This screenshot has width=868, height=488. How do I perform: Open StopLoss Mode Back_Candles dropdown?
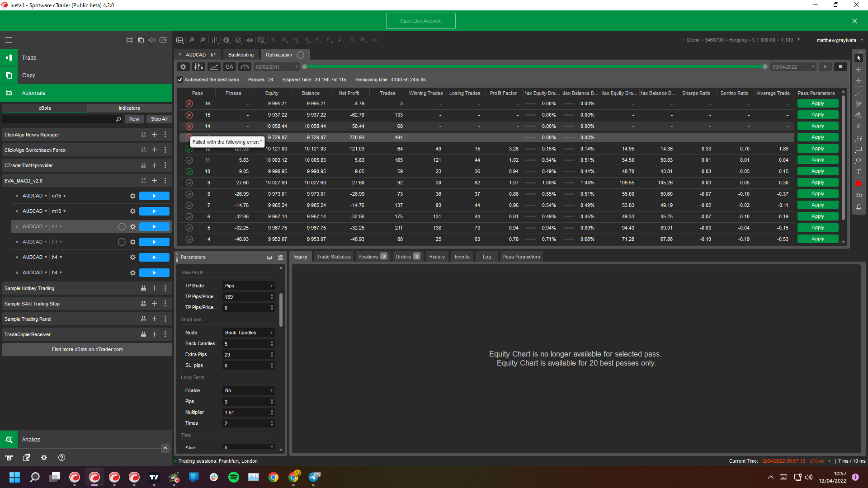click(249, 333)
